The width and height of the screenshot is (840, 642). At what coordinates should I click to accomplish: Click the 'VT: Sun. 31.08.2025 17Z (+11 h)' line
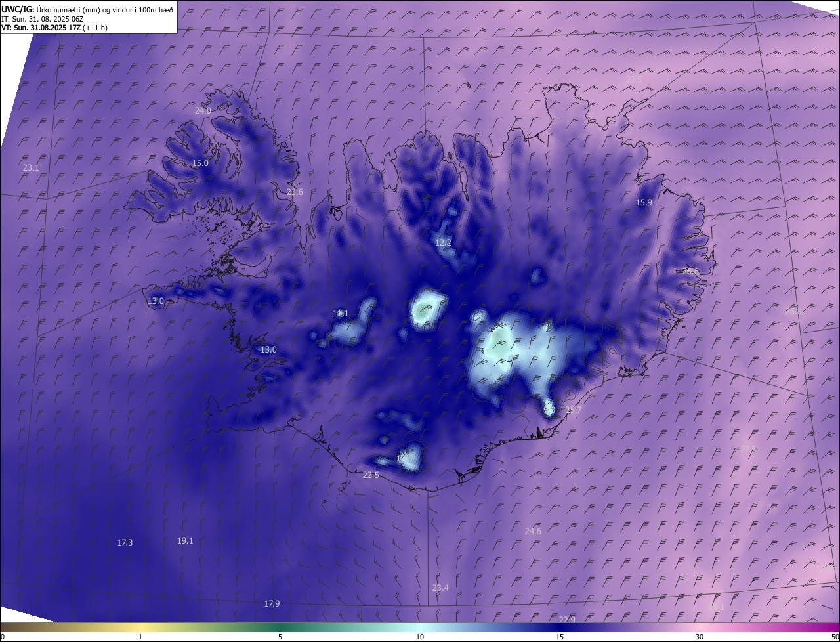tap(54, 28)
